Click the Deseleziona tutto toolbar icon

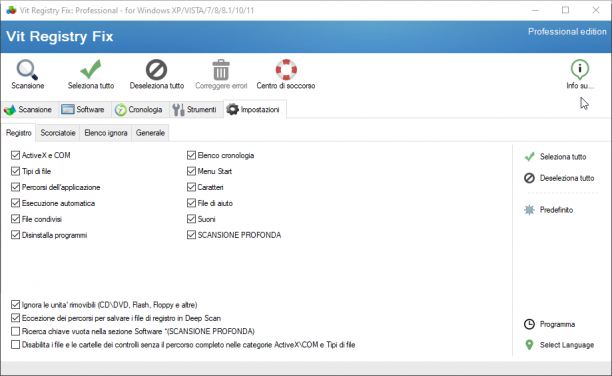[157, 69]
